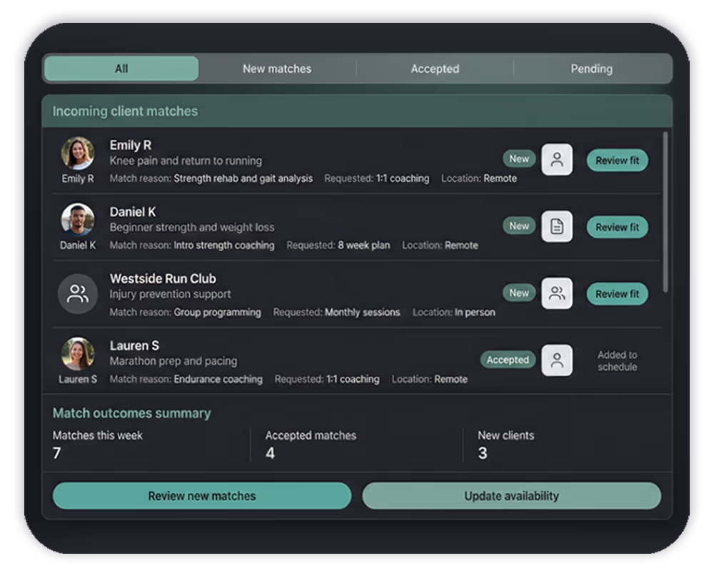Screen dimensions: 714x588
Task: Open the document icon for Daniel K
Action: pos(557,227)
